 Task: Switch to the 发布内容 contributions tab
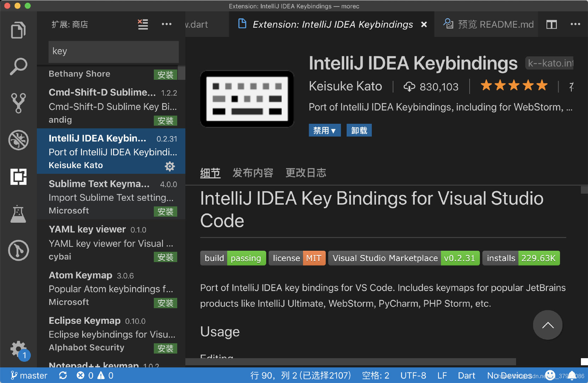[253, 173]
